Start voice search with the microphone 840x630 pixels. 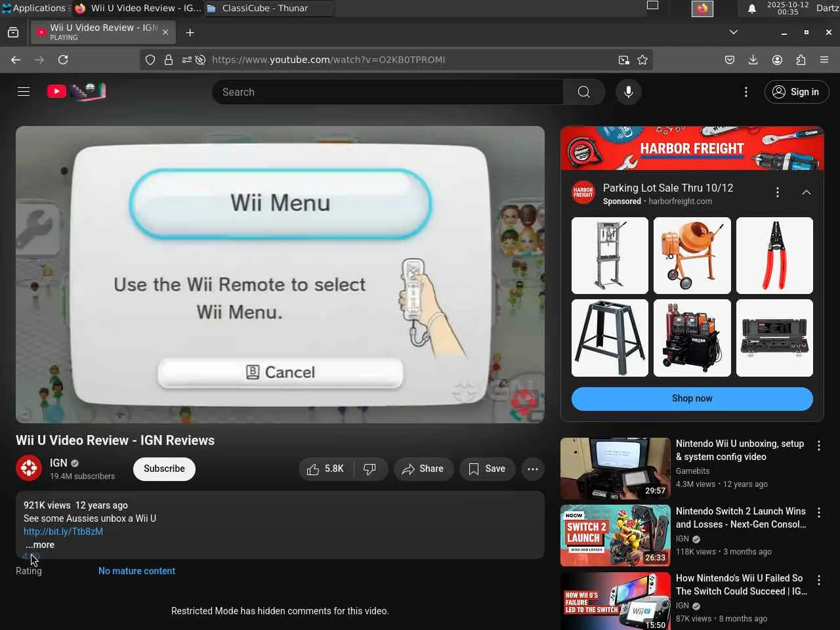pyautogui.click(x=628, y=92)
